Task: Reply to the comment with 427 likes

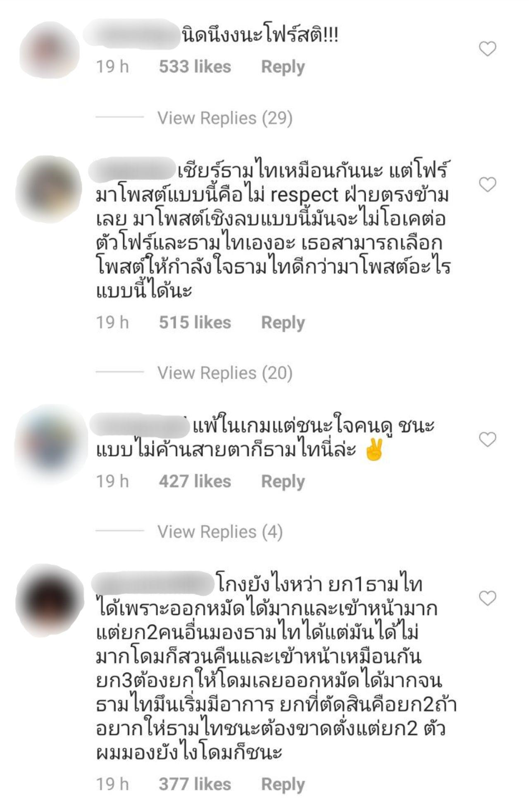Action: 283,481
